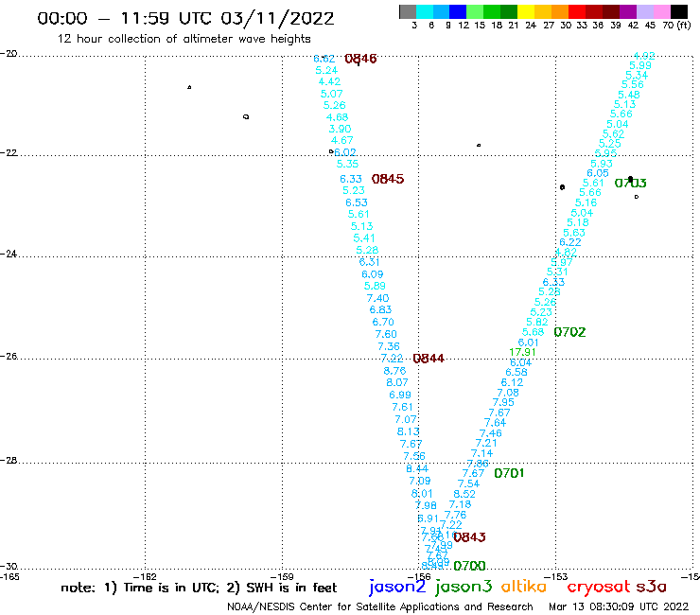This screenshot has height=615, width=700.
Task: Click the 6.58 wave height reading
Action: pyautogui.click(x=516, y=372)
